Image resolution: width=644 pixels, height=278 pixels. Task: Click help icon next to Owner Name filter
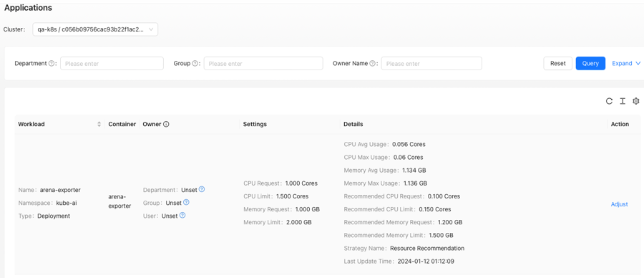coord(372,64)
